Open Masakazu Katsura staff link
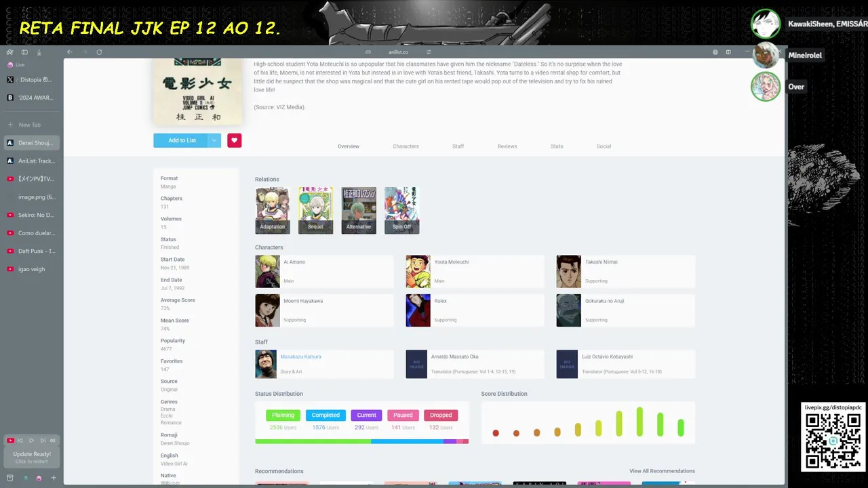 pyautogui.click(x=301, y=357)
